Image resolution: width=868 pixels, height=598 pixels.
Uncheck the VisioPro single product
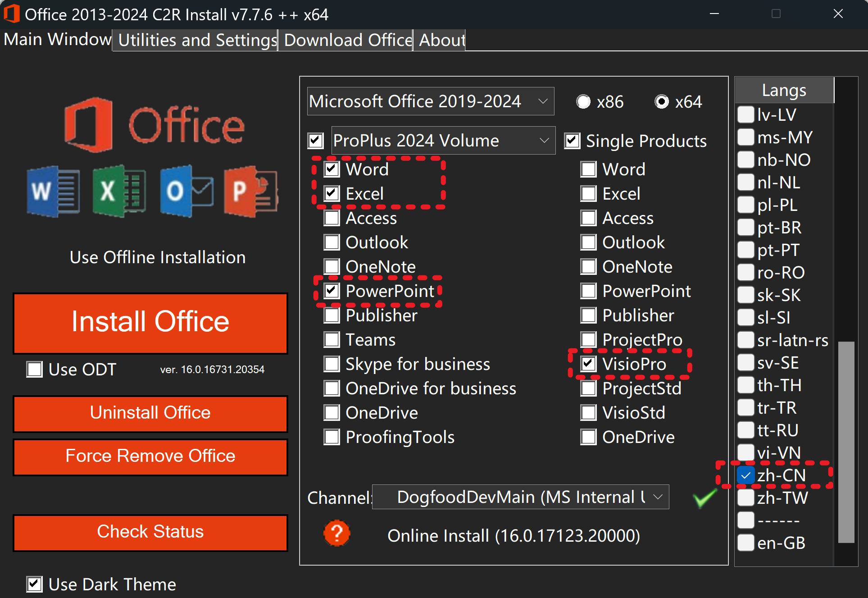589,364
